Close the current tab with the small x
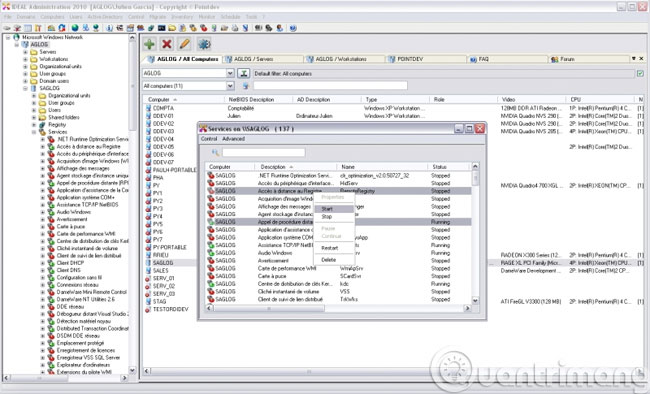The height and width of the screenshot is (394, 650). pyautogui.click(x=641, y=58)
